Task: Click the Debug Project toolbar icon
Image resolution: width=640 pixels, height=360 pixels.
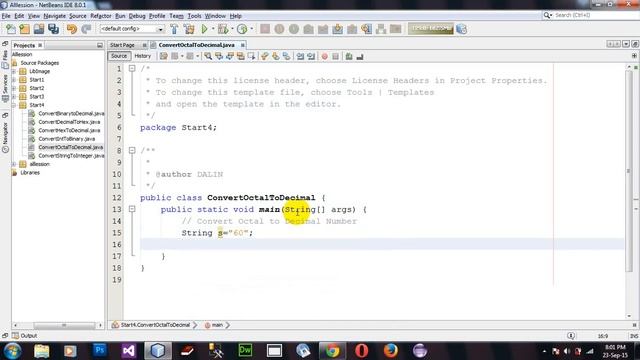Action: pyautogui.click(x=223, y=29)
